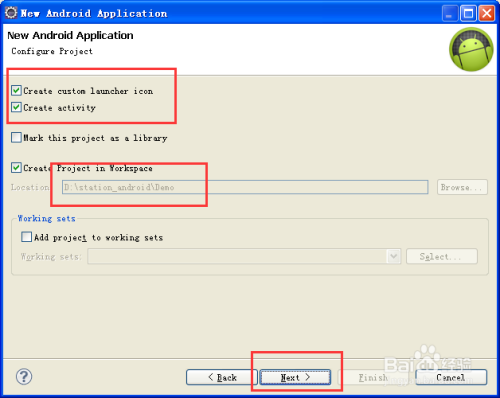The image size is (500, 398).
Task: Click the Eclipse icon in title bar
Action: point(11,13)
